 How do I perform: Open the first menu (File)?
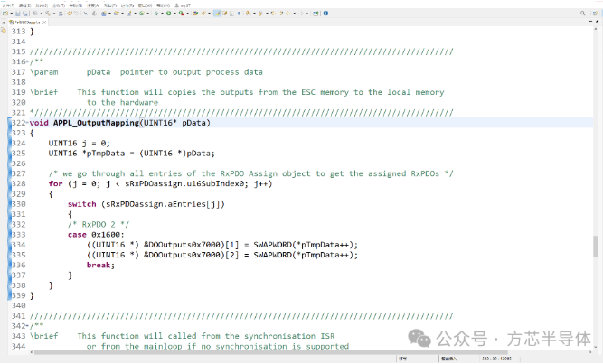click(x=8, y=5)
